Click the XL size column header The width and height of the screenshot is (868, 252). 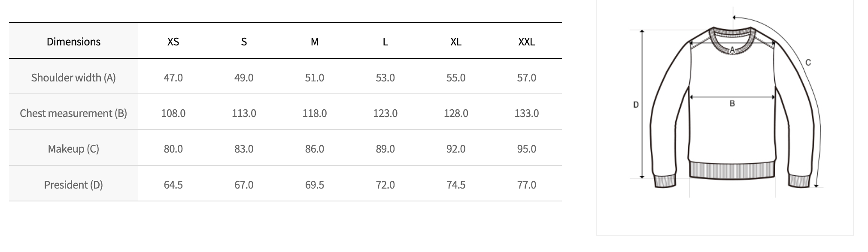[456, 42]
